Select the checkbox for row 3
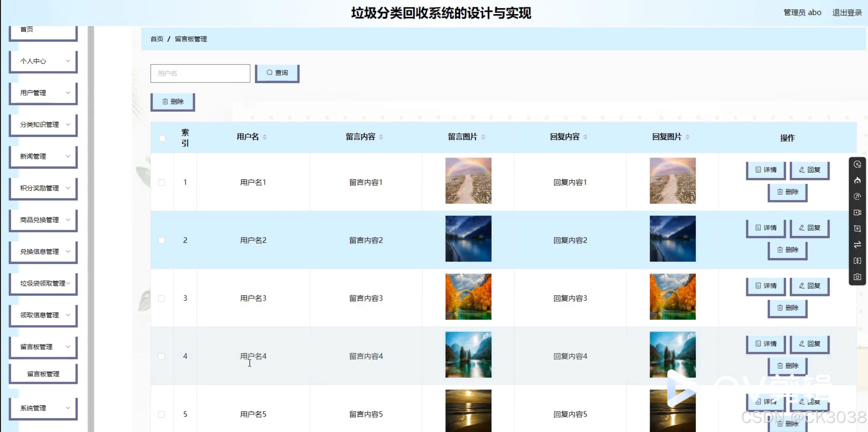 [x=162, y=298]
